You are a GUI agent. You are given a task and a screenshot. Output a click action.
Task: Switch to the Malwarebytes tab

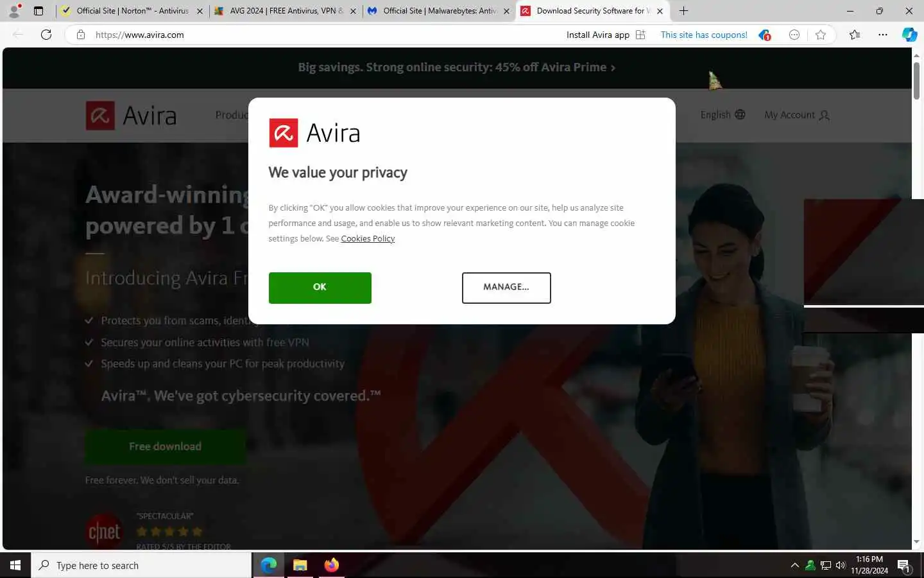(x=439, y=11)
